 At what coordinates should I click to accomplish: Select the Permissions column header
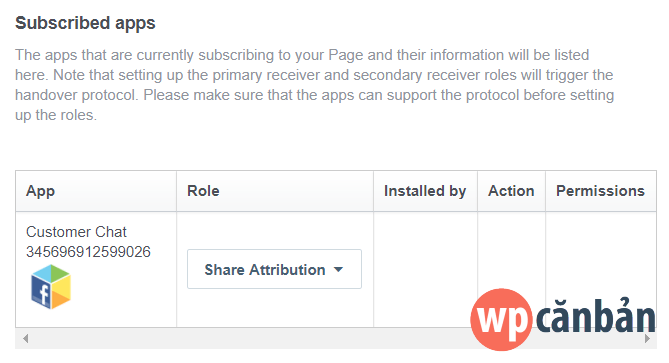601,191
